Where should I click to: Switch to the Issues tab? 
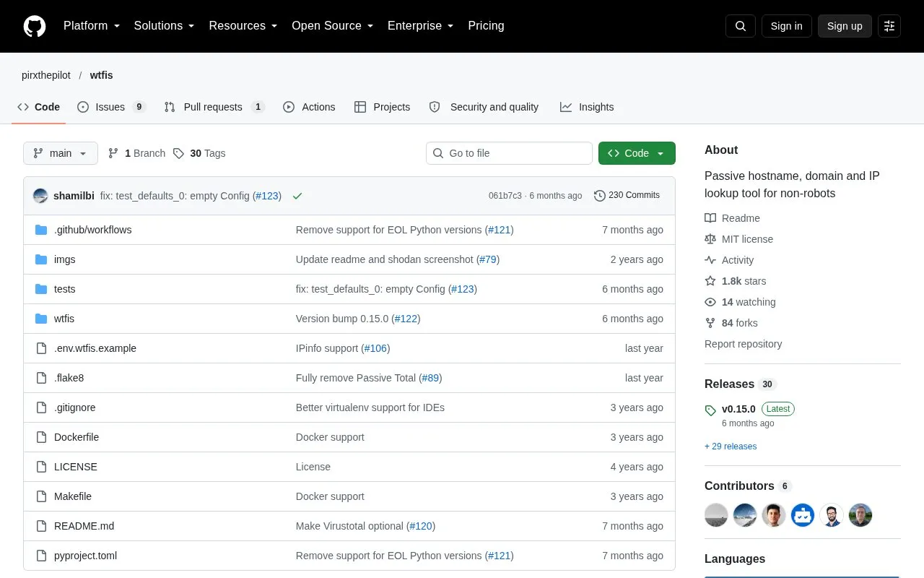click(x=112, y=107)
